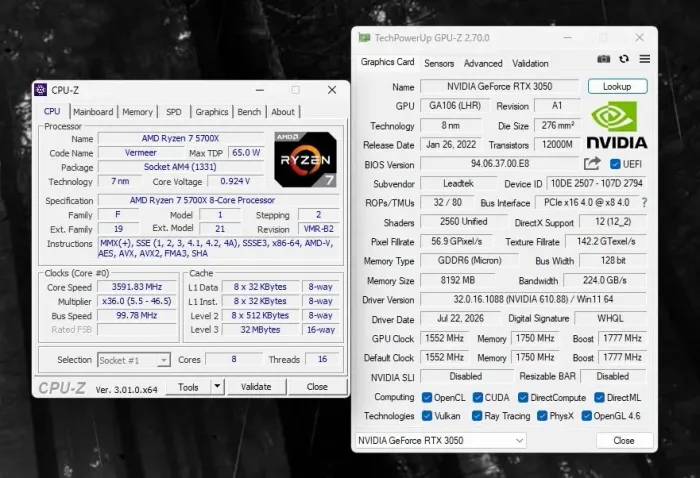This screenshot has height=478, width=700.
Task: Open the About tab in CPU-Z
Action: pyautogui.click(x=283, y=112)
